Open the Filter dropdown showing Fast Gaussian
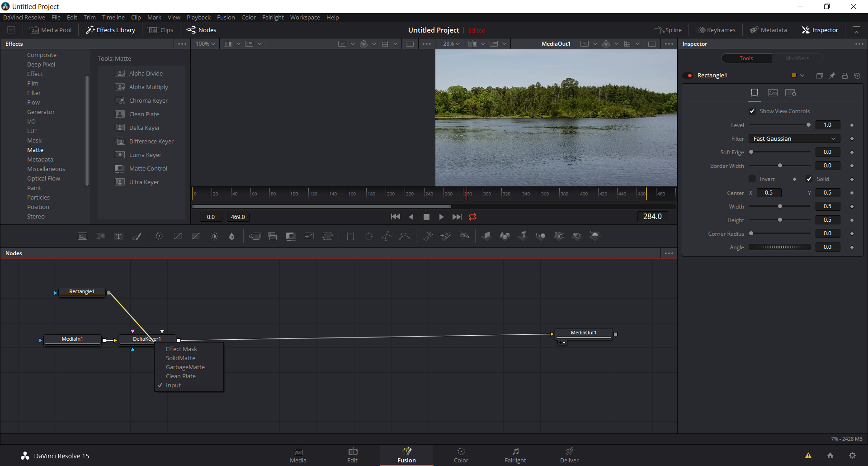Screen dimensions: 868x466 [794, 139]
